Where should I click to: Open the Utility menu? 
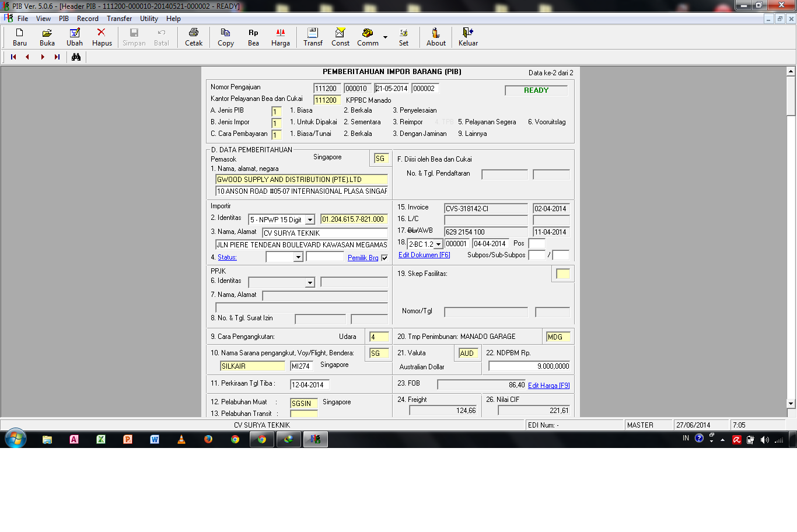coord(149,19)
